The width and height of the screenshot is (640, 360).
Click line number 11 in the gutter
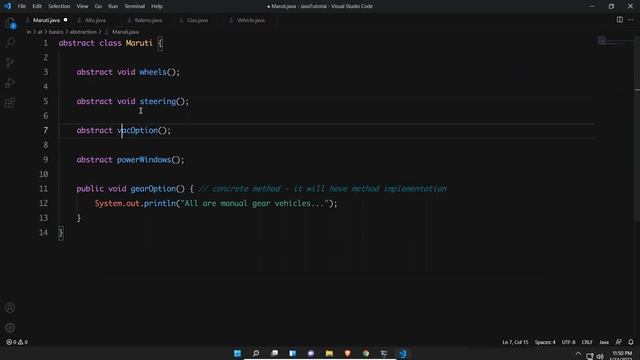[x=43, y=189]
